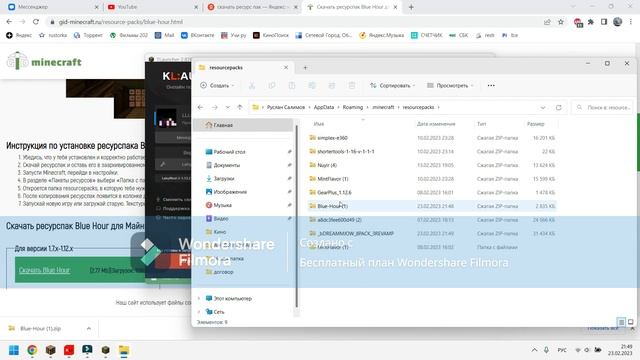The height and width of the screenshot is (360, 640).
Task: Click the Copy icon in Explorer toolbar
Action: point(272,85)
